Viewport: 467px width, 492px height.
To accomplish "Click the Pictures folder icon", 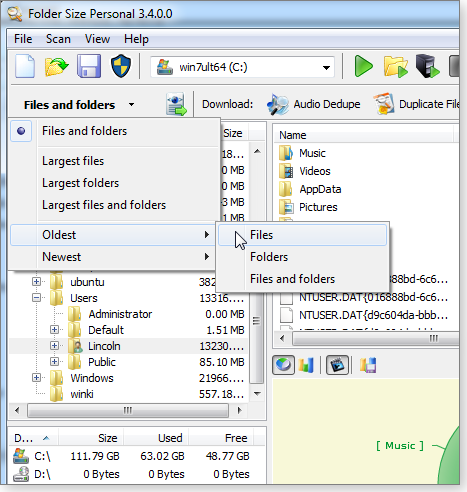I will click(286, 207).
